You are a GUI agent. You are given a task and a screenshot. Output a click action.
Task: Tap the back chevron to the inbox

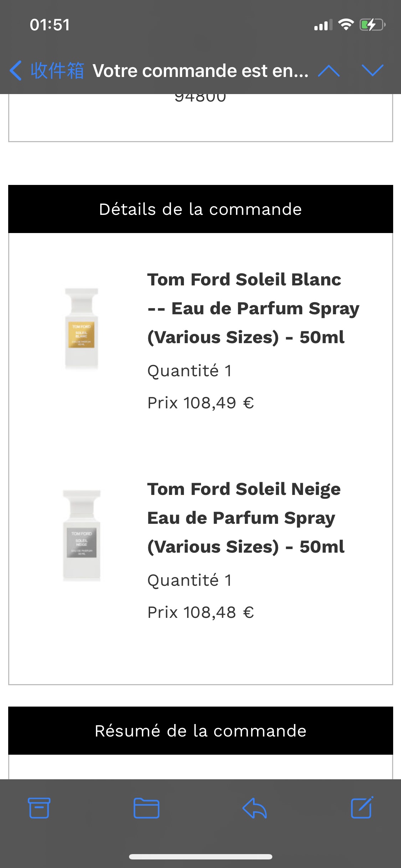[x=16, y=71]
